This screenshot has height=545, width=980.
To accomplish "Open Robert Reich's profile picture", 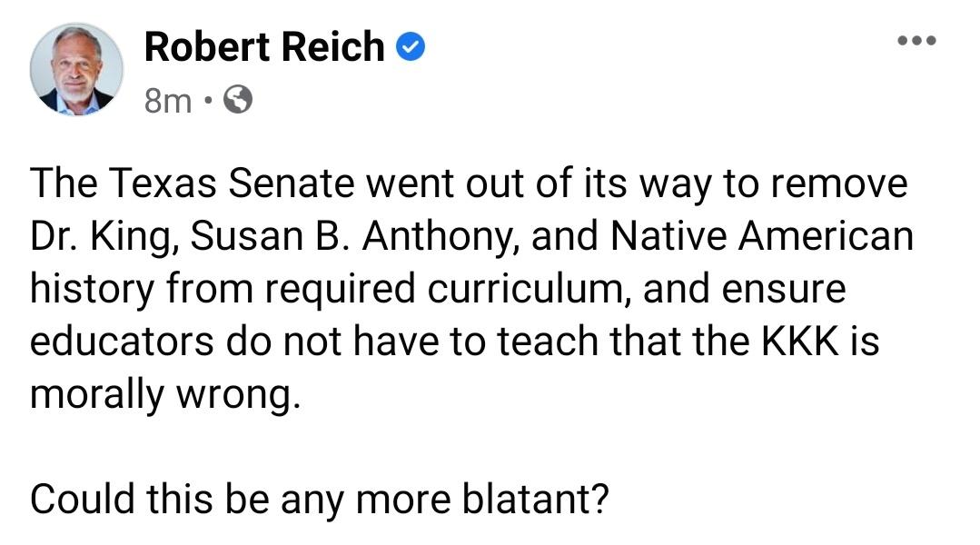I will pos(76,70).
